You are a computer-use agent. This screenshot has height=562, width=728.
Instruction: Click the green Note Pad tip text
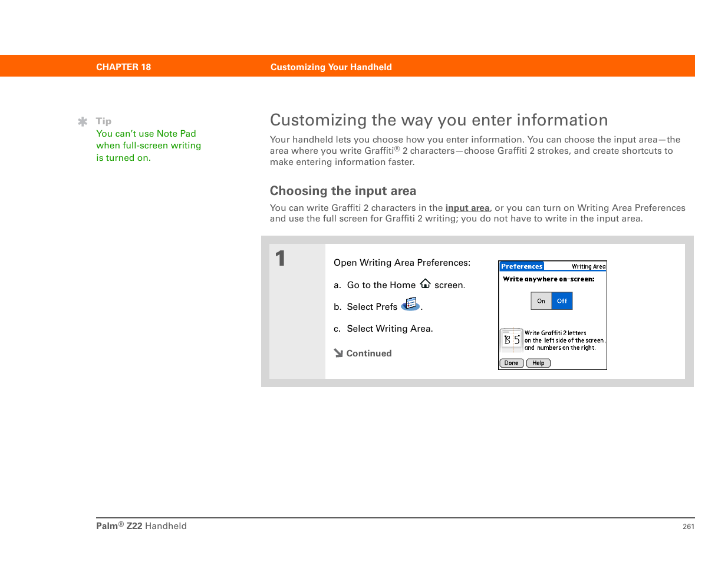149,146
